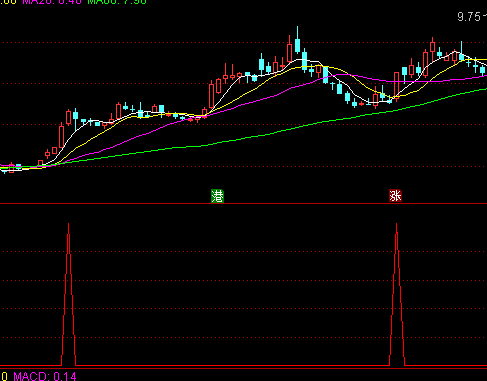This screenshot has width=487, height=381.
Task: Click tip of right red indicator spike
Action: 396,224
